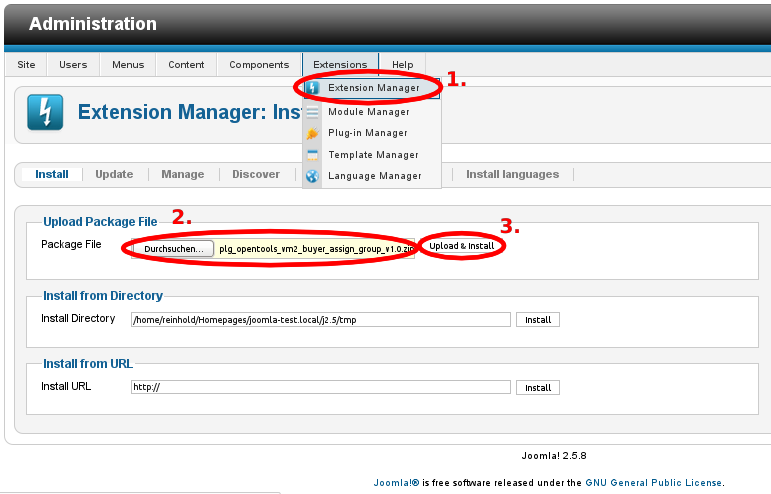This screenshot has height=494, width=771.
Task: Click Install button next to Install Directory
Action: (538, 320)
